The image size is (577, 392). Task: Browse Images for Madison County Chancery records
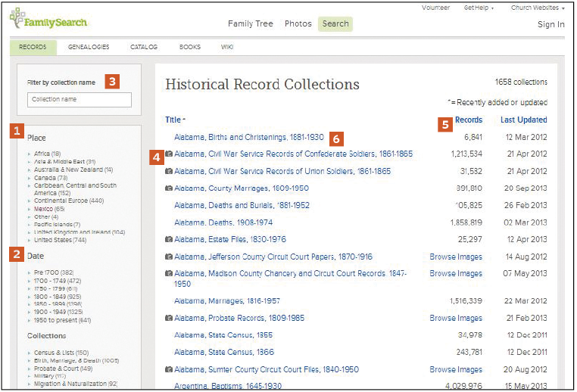point(456,274)
